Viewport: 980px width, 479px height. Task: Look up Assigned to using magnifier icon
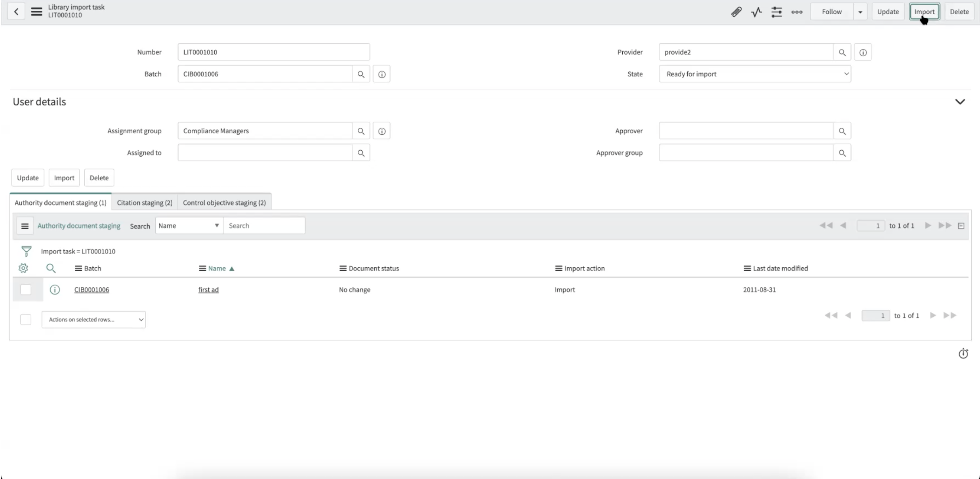pos(361,153)
